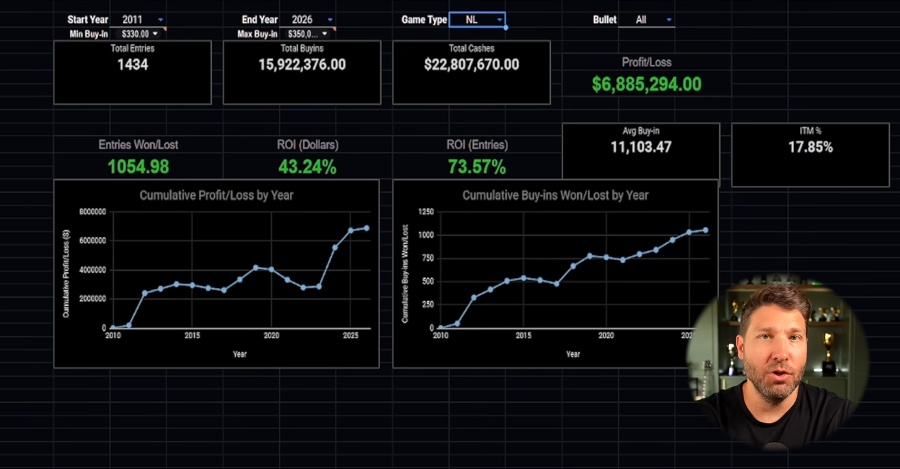Viewport: 900px width, 469px height.
Task: Click the Bullet label
Action: coord(604,20)
